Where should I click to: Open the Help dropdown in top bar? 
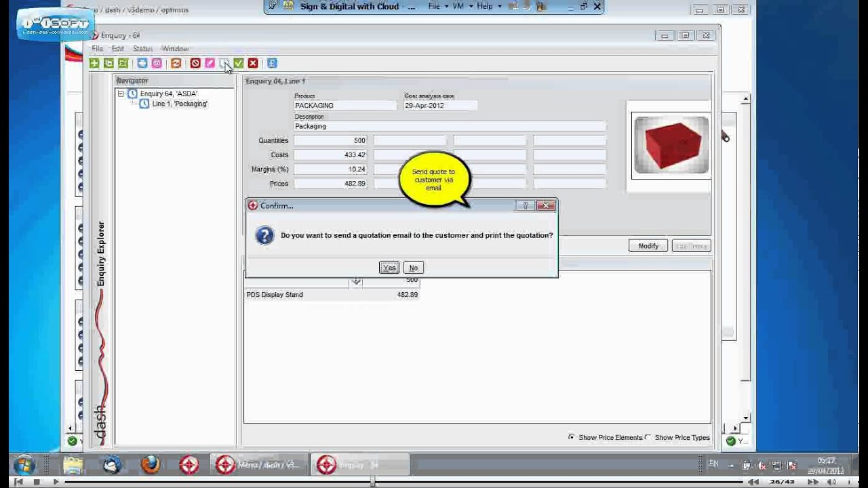489,6
